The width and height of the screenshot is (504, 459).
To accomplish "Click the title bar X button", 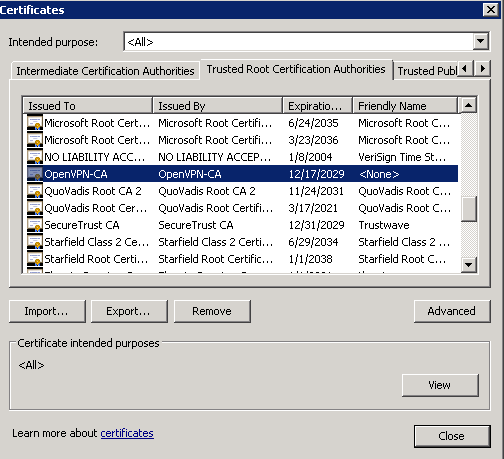I will click(490, 10).
